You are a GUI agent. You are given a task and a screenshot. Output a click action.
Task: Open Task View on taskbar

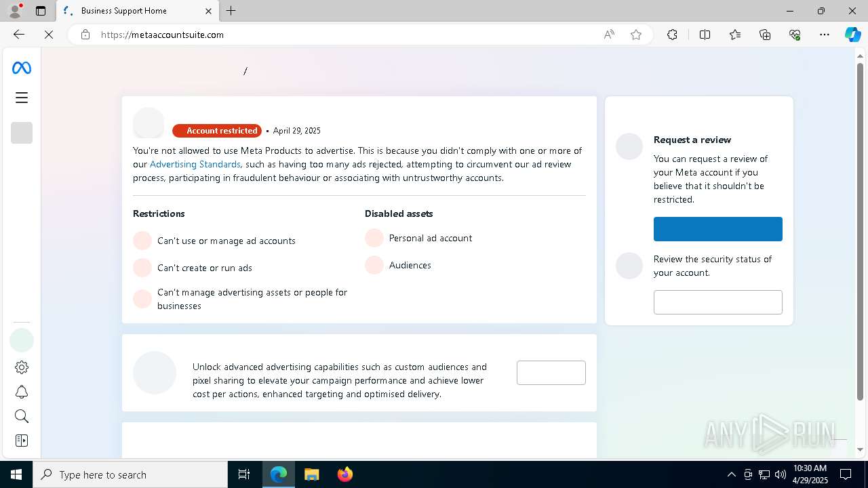tap(244, 474)
